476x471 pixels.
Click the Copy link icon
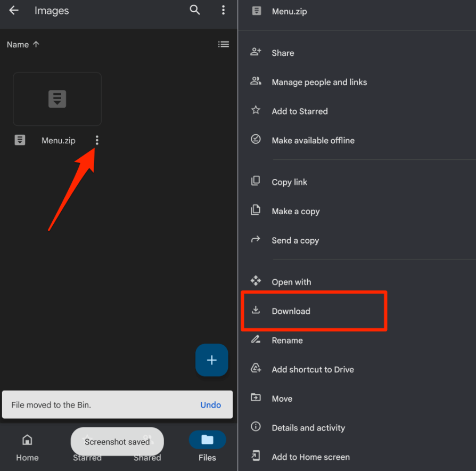256,181
